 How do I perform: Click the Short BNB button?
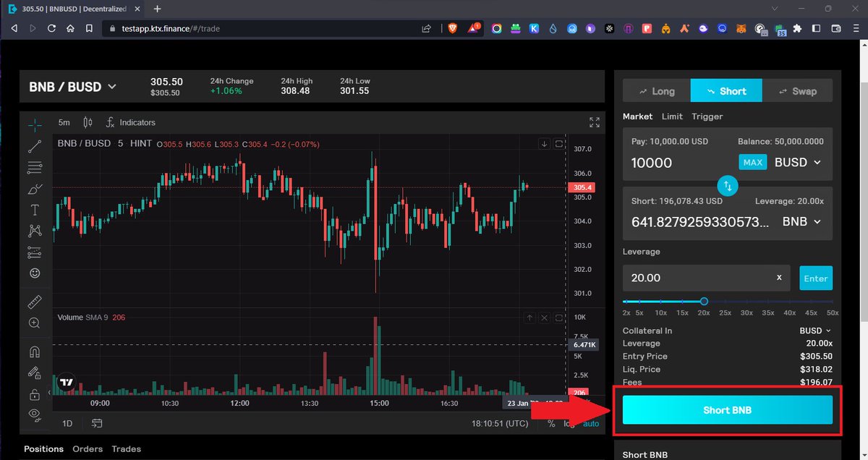[726, 409]
